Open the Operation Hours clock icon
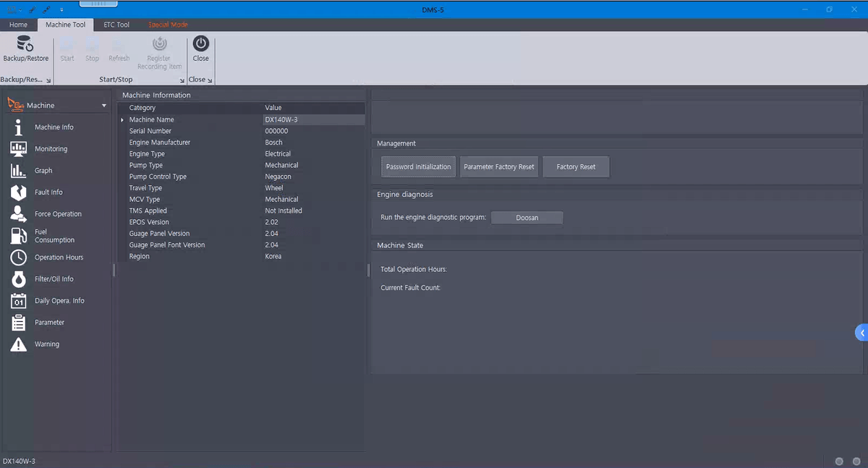The width and height of the screenshot is (868, 468). [19, 258]
